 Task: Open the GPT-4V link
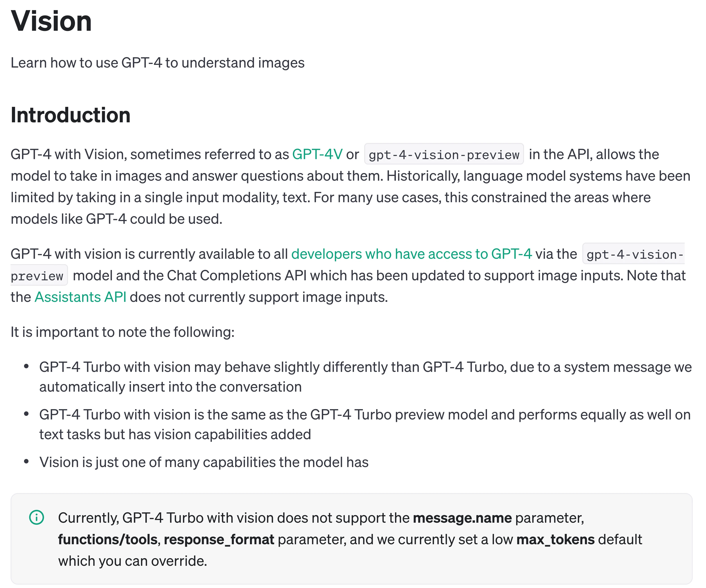tap(317, 154)
